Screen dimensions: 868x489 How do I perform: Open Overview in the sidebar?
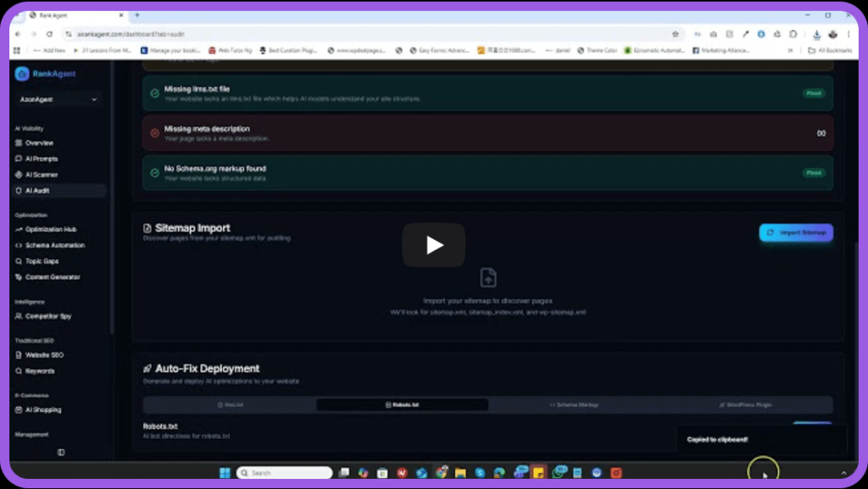(39, 143)
